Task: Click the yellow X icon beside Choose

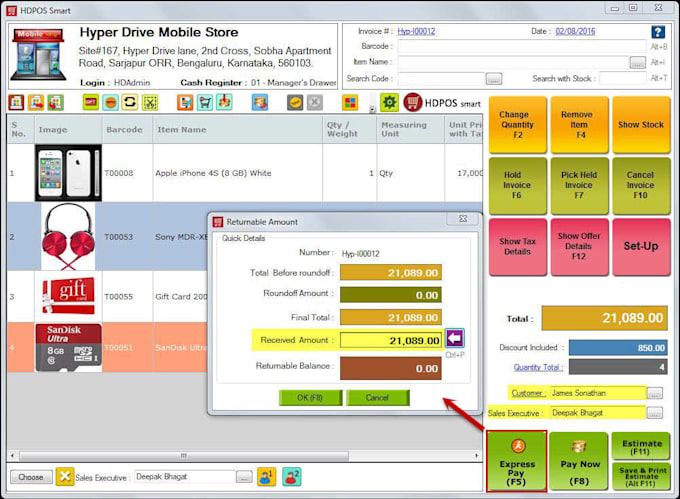Action: point(64,477)
